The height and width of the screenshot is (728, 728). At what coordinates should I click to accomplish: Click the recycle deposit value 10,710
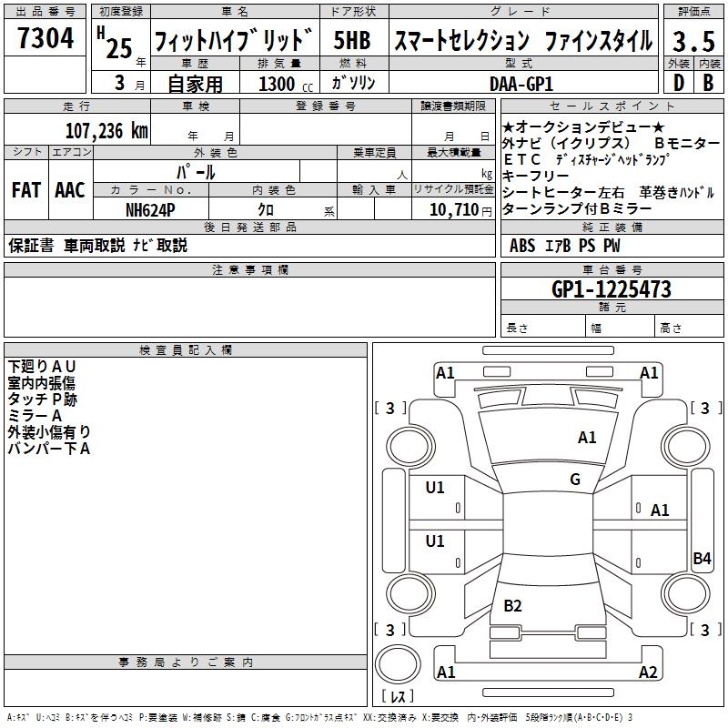click(x=452, y=210)
